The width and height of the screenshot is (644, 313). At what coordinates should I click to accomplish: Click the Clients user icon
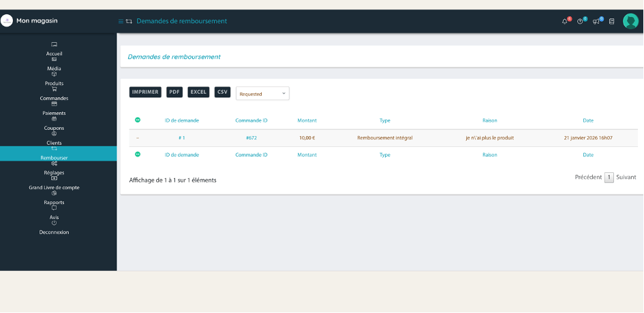pos(55,134)
